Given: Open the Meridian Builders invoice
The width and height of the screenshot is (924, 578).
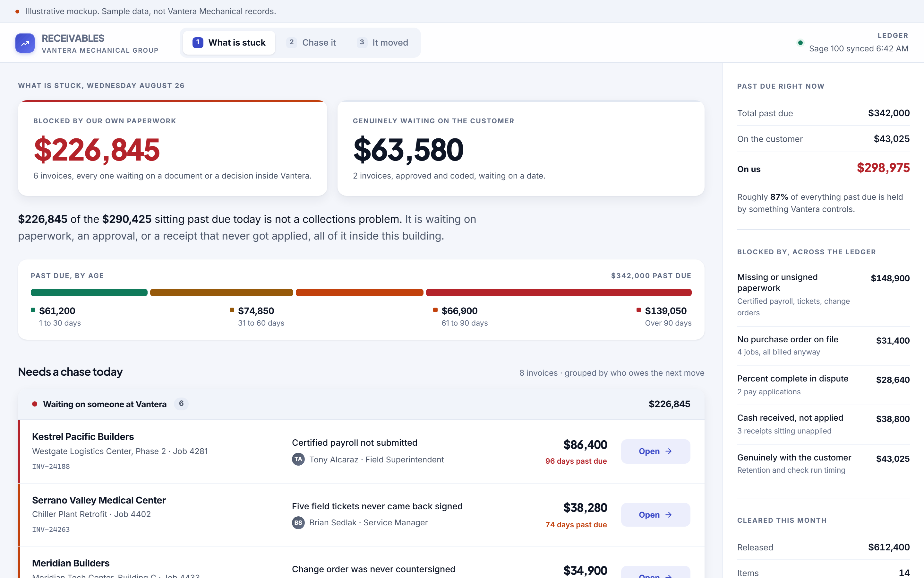Looking at the screenshot, I should [655, 572].
